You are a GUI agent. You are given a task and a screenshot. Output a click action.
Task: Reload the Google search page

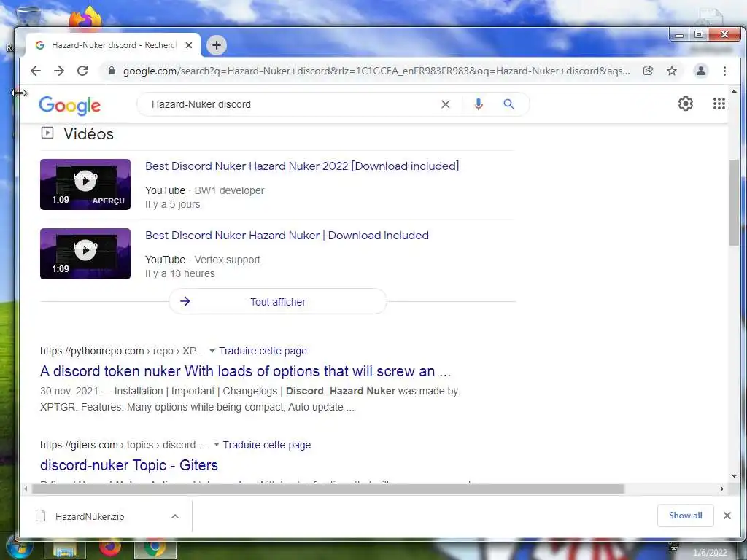pyautogui.click(x=82, y=71)
